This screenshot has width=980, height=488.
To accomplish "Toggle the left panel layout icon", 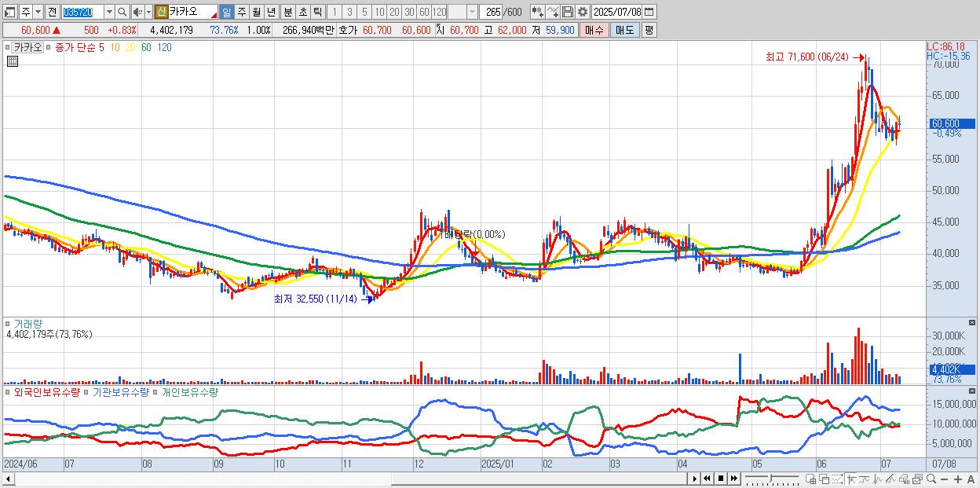I will pos(9,12).
